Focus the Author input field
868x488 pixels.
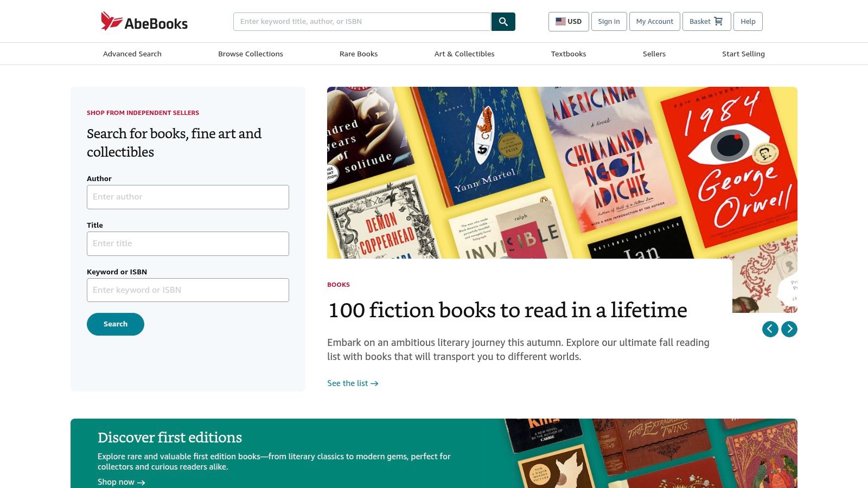tap(188, 197)
